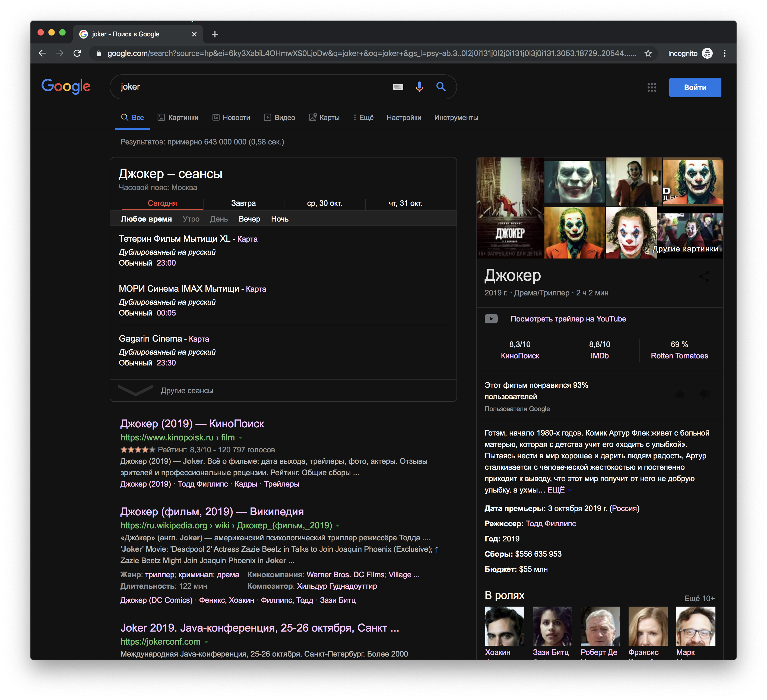Filter showtimes by Любое время

point(146,219)
